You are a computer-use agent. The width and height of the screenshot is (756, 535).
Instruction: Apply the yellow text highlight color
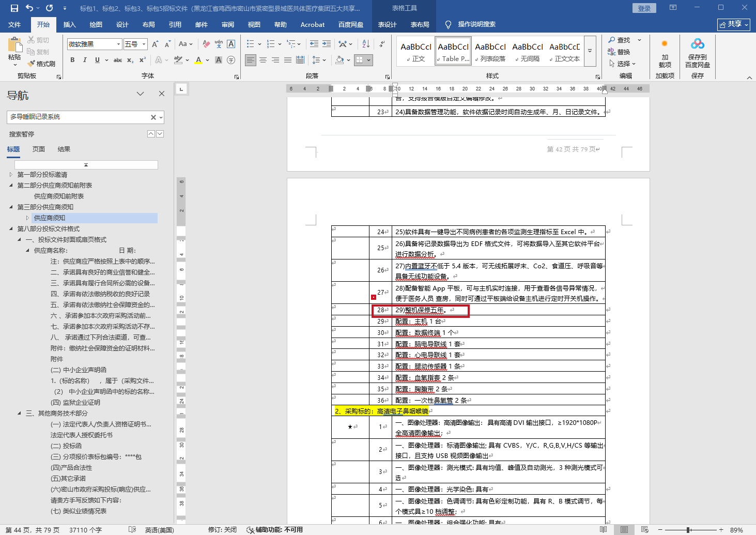(x=178, y=60)
